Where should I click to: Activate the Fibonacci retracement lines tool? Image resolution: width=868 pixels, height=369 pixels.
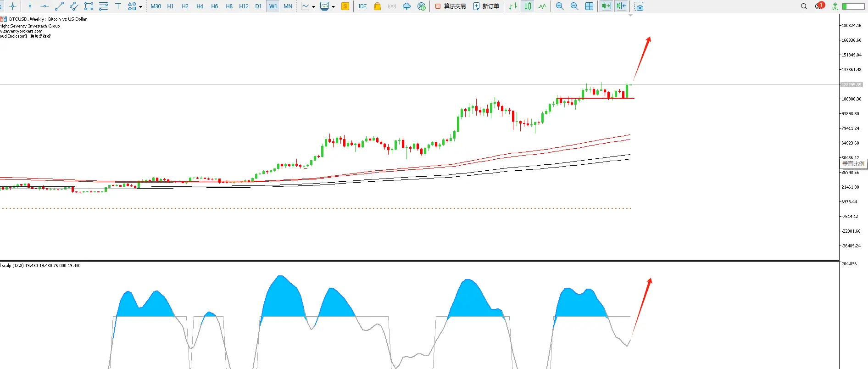point(103,6)
